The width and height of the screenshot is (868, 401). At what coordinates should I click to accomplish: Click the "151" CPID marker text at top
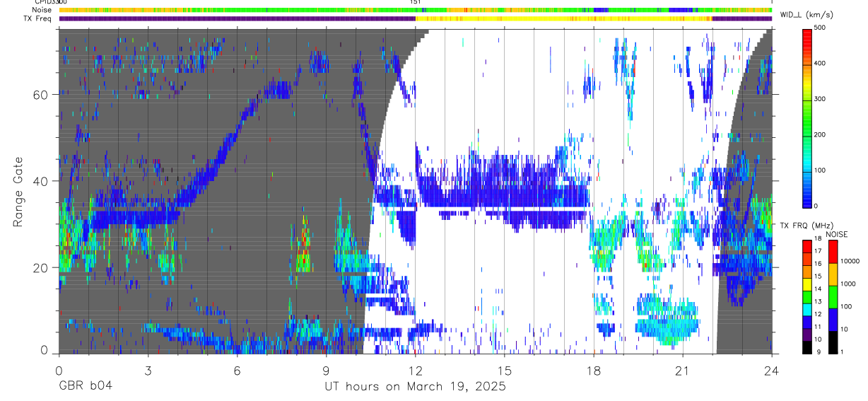pos(416,2)
